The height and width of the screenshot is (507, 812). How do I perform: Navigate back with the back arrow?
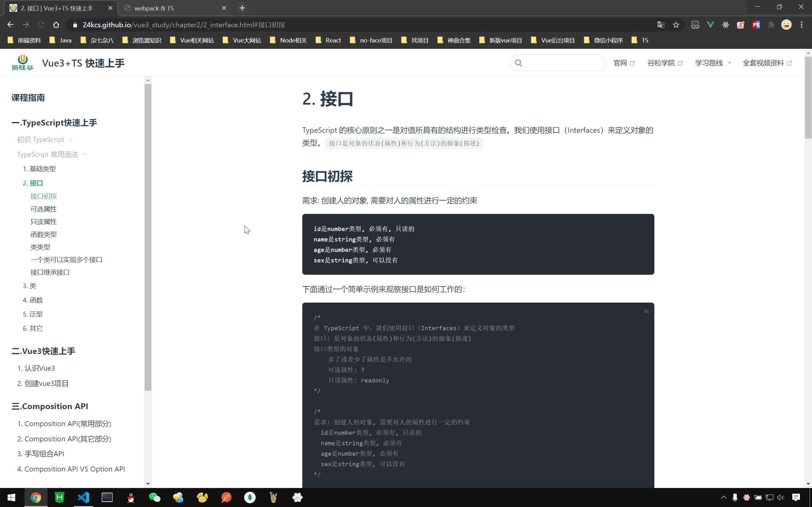click(10, 24)
